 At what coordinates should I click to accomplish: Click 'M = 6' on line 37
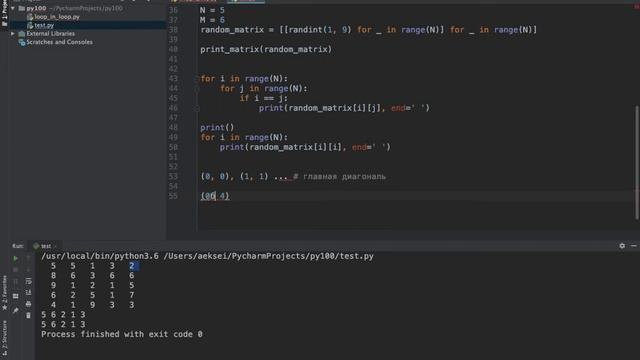coord(212,20)
